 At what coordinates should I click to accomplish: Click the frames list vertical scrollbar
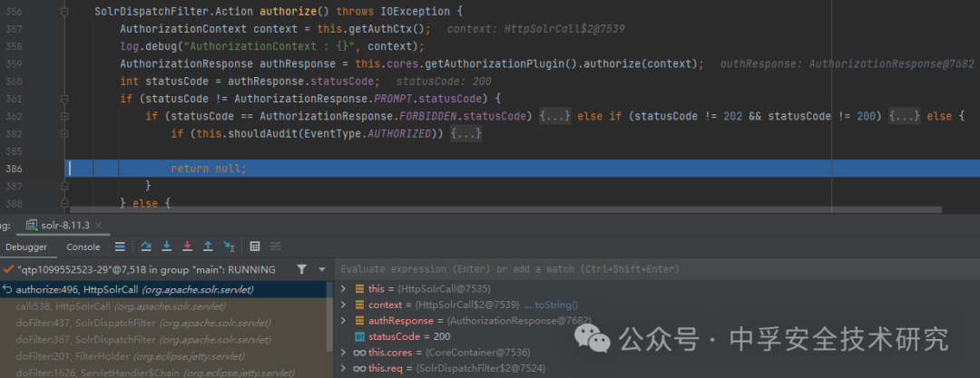click(x=330, y=316)
